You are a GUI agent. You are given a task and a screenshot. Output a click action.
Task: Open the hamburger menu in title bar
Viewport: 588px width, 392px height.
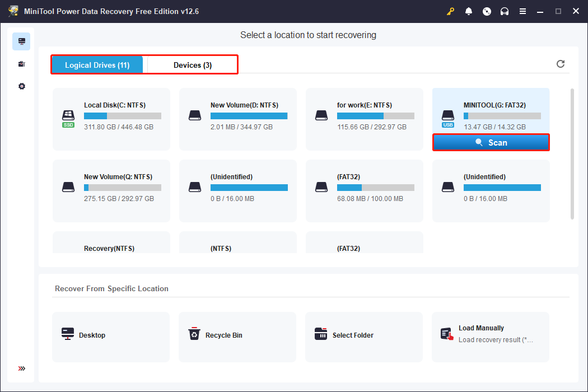(x=522, y=11)
